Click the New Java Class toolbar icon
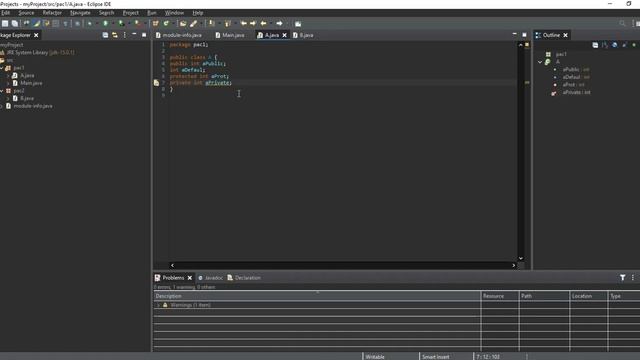 166,24
